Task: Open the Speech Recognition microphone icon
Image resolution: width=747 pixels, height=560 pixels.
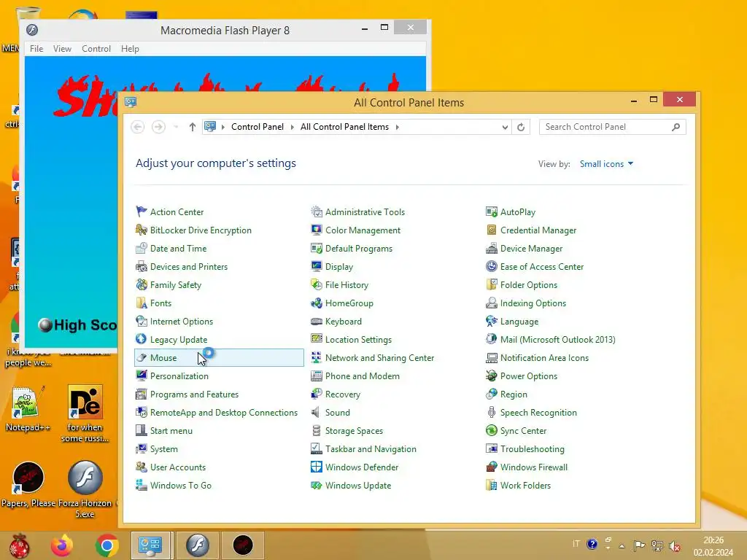Action: (x=491, y=413)
